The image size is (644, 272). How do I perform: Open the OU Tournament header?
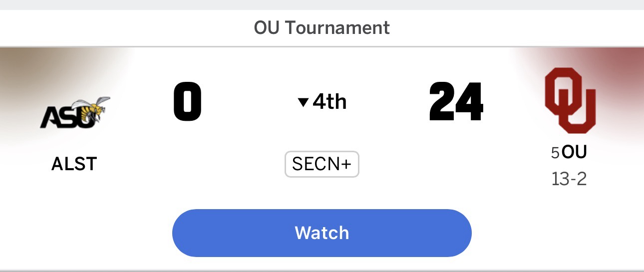point(322,27)
